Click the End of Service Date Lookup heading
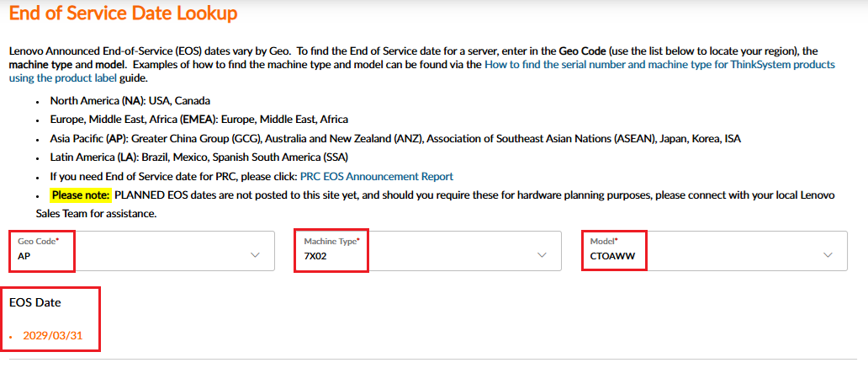Viewport: 868px width, 368px height. (x=124, y=13)
